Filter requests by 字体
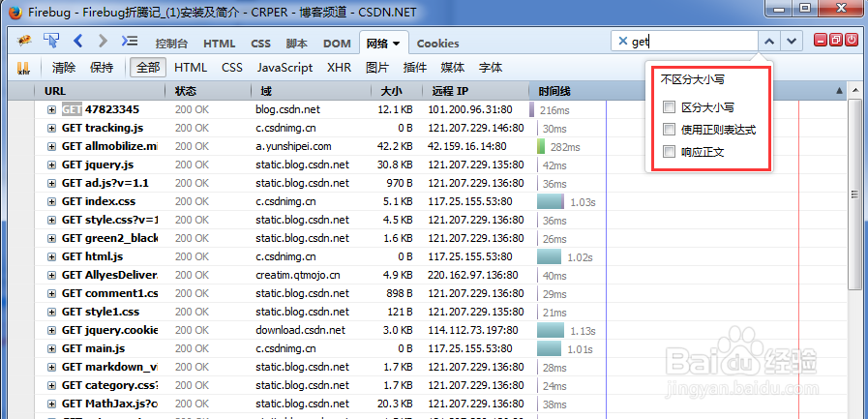The width and height of the screenshot is (868, 419). pos(491,68)
